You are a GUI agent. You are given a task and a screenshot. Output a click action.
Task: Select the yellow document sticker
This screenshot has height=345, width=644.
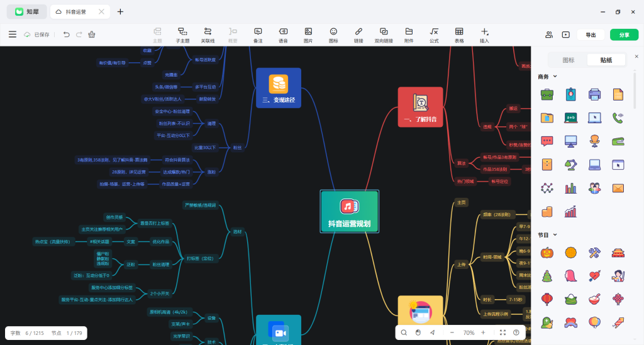(x=618, y=94)
